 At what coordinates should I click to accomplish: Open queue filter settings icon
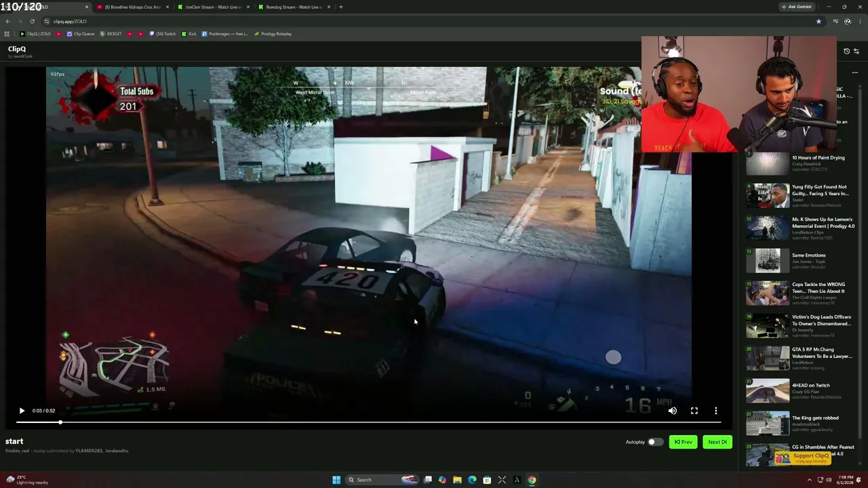[x=856, y=52]
